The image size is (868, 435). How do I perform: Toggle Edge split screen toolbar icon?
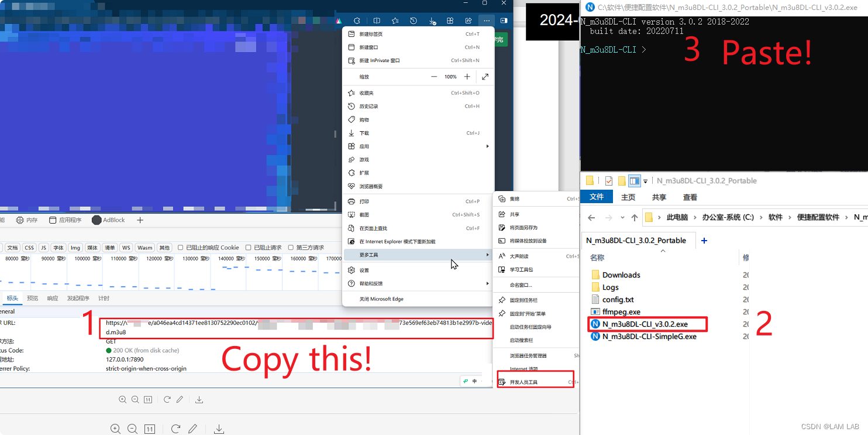pyautogui.click(x=377, y=20)
